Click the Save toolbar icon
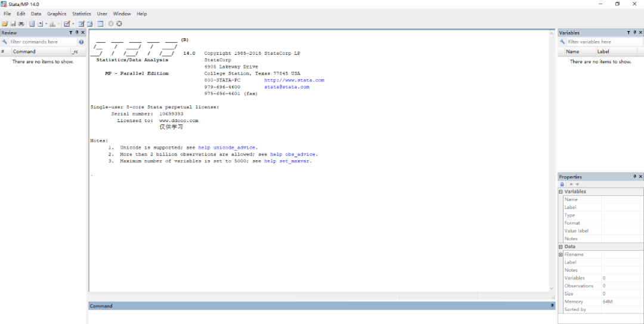 [13, 24]
